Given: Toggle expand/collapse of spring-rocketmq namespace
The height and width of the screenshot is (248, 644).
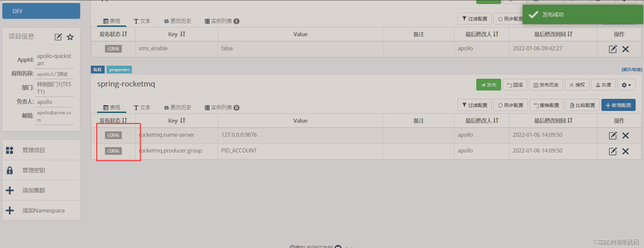Looking at the screenshot, I should tap(632, 70).
